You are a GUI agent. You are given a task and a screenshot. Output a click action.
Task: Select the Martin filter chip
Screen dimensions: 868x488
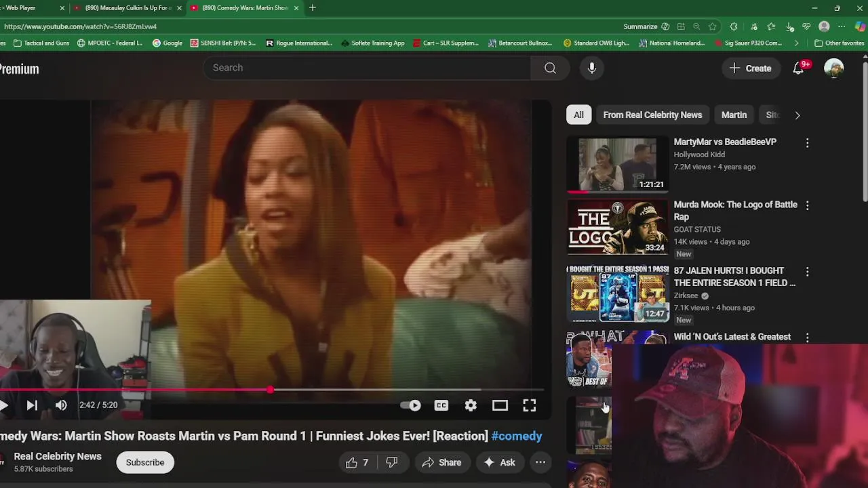tap(734, 115)
